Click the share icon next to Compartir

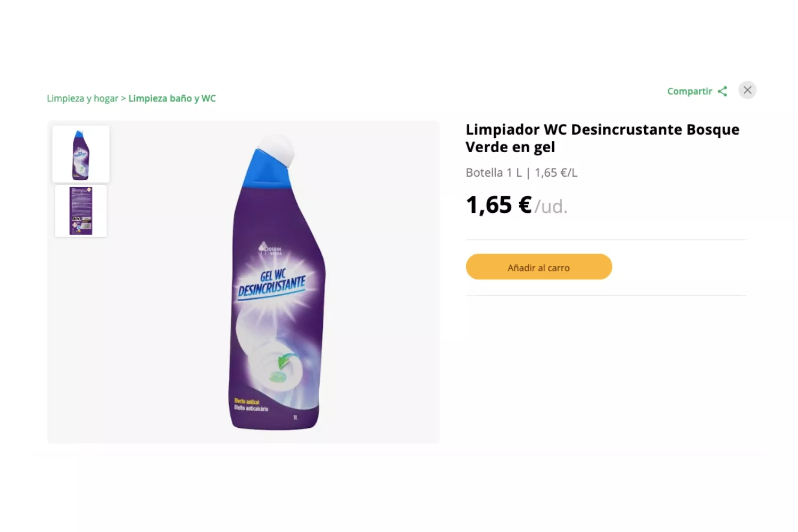(x=722, y=91)
